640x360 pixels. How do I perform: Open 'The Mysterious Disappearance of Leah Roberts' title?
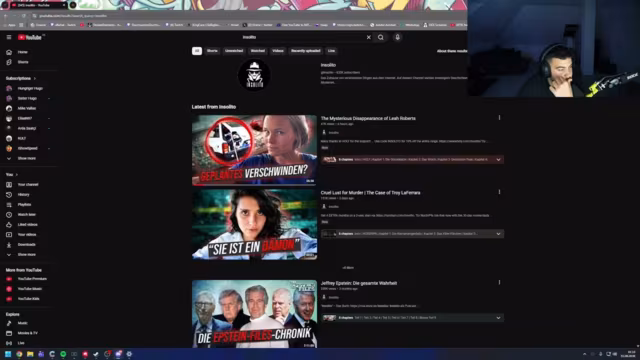[368, 118]
